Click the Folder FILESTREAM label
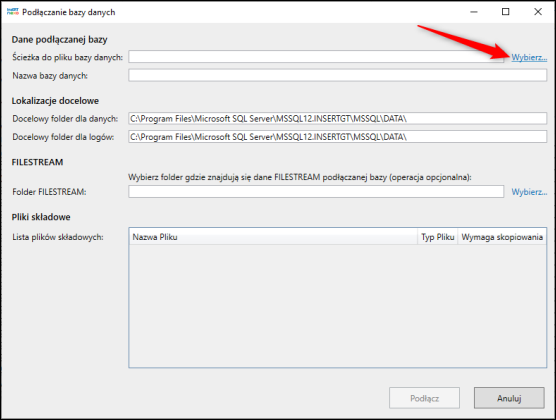The height and width of the screenshot is (420, 556). click(x=49, y=192)
